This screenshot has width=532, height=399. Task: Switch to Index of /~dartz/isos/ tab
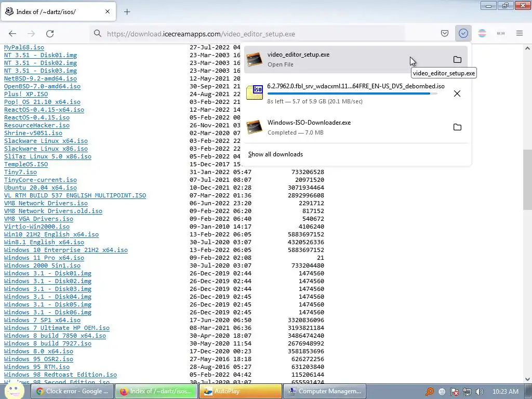tap(58, 11)
